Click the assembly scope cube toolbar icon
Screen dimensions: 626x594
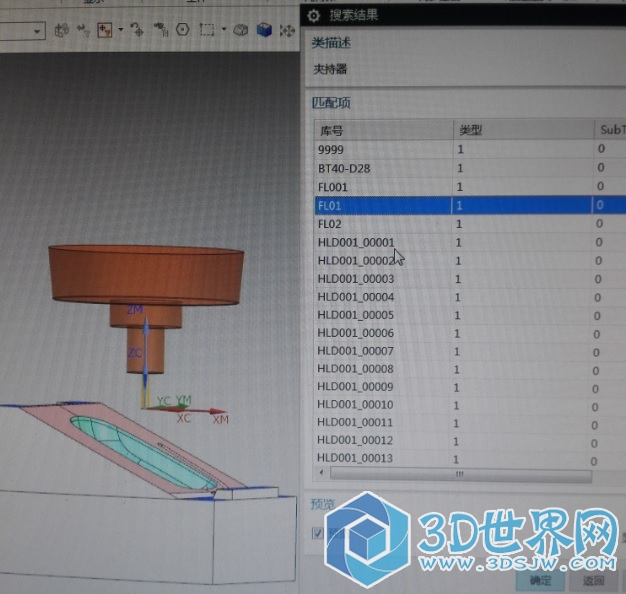click(x=61, y=31)
